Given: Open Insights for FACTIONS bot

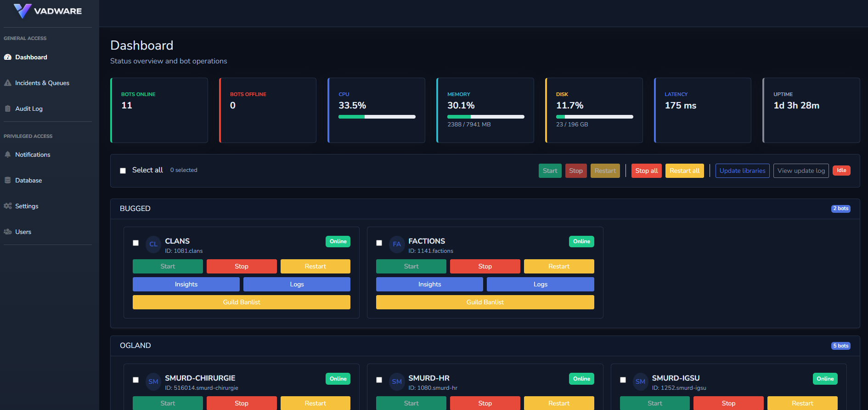Looking at the screenshot, I should point(429,284).
